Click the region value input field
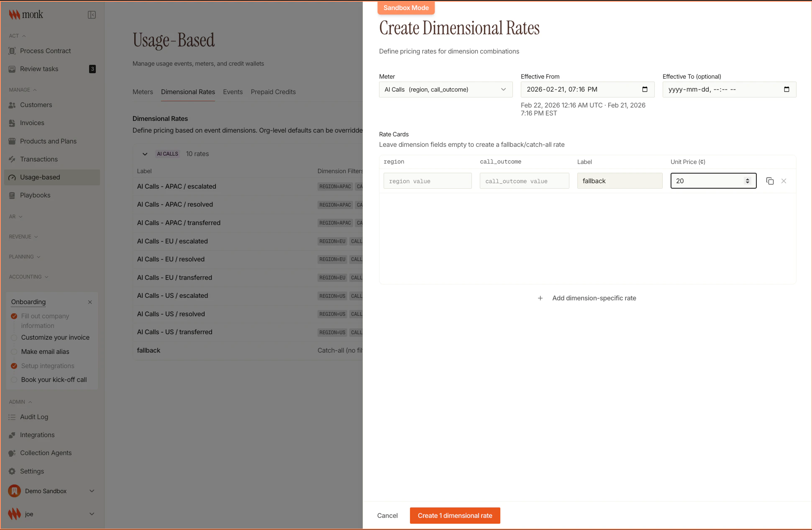 click(x=427, y=181)
